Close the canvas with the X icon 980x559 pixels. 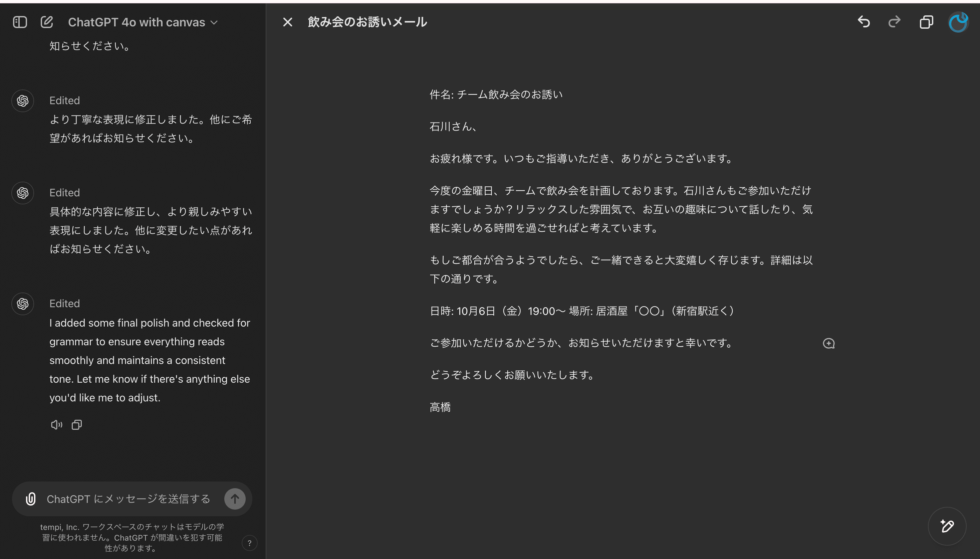287,22
